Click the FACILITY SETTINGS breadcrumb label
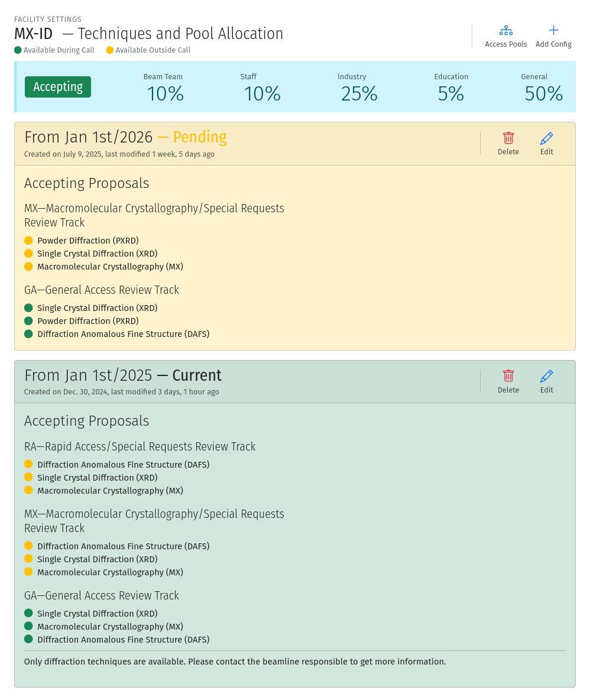 click(x=48, y=19)
